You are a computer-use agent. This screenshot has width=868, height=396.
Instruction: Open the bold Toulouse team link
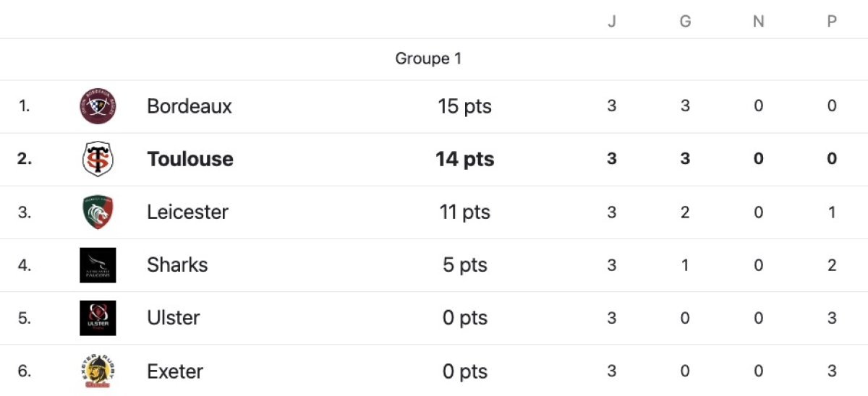point(190,159)
